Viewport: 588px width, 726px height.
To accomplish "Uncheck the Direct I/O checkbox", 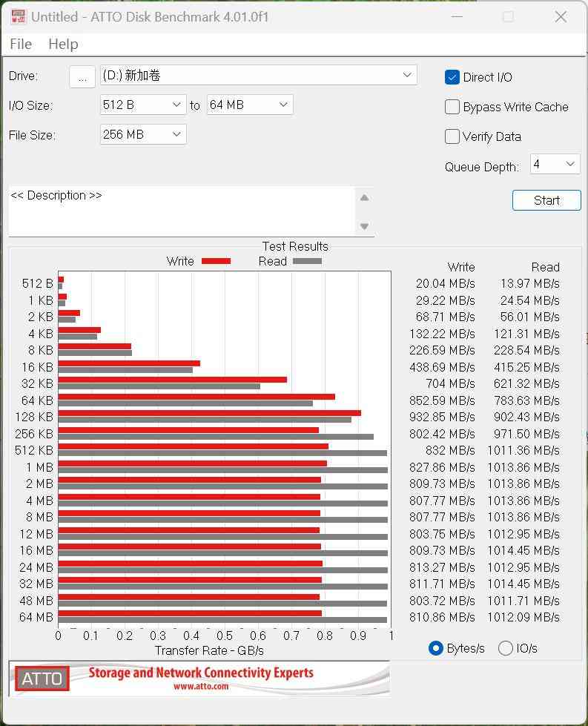I will click(452, 77).
